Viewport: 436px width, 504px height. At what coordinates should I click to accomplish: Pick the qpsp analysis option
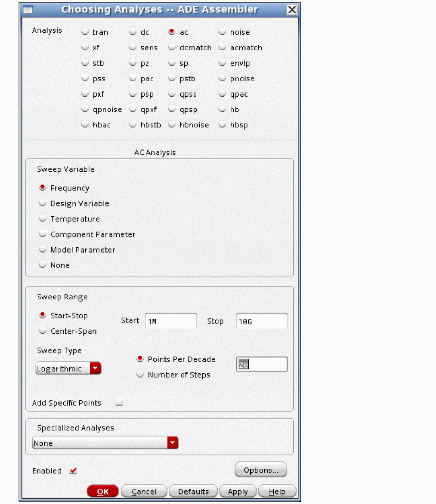coord(172,109)
